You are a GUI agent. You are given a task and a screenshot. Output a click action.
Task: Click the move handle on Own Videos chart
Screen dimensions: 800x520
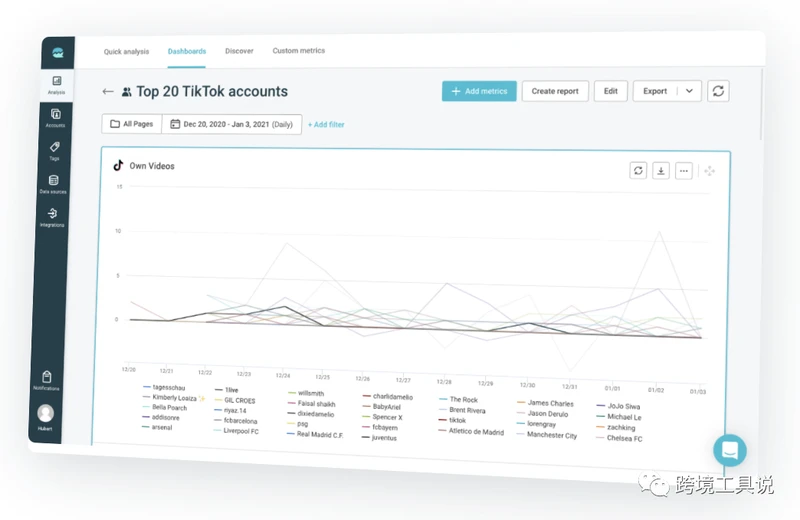(710, 171)
